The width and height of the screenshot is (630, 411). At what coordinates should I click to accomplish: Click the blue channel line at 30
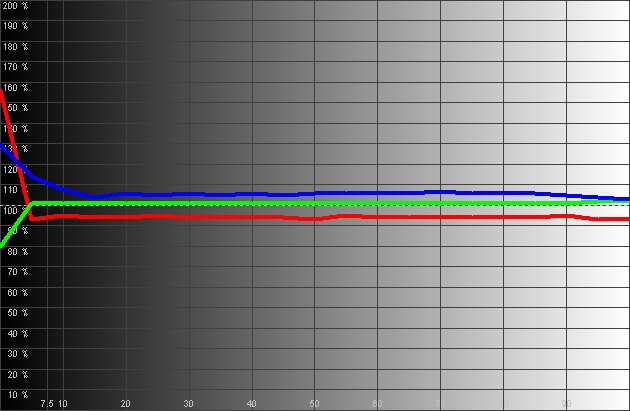(189, 194)
